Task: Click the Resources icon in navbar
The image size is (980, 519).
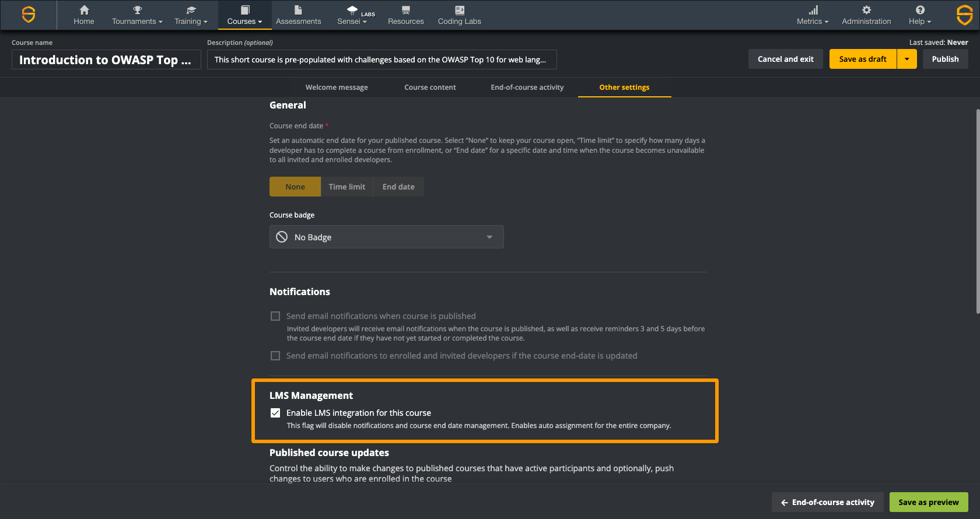Action: coord(406,10)
